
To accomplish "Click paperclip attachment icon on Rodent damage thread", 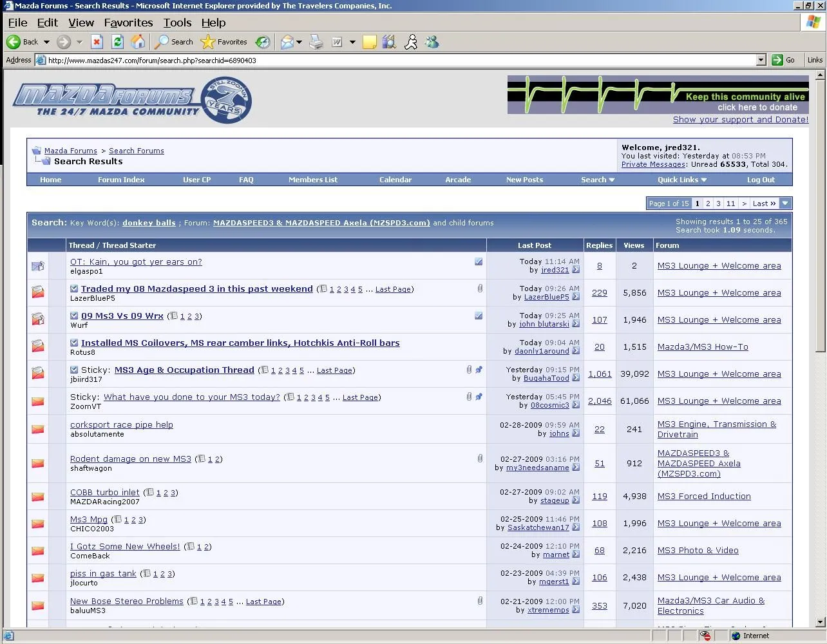I will 480,459.
